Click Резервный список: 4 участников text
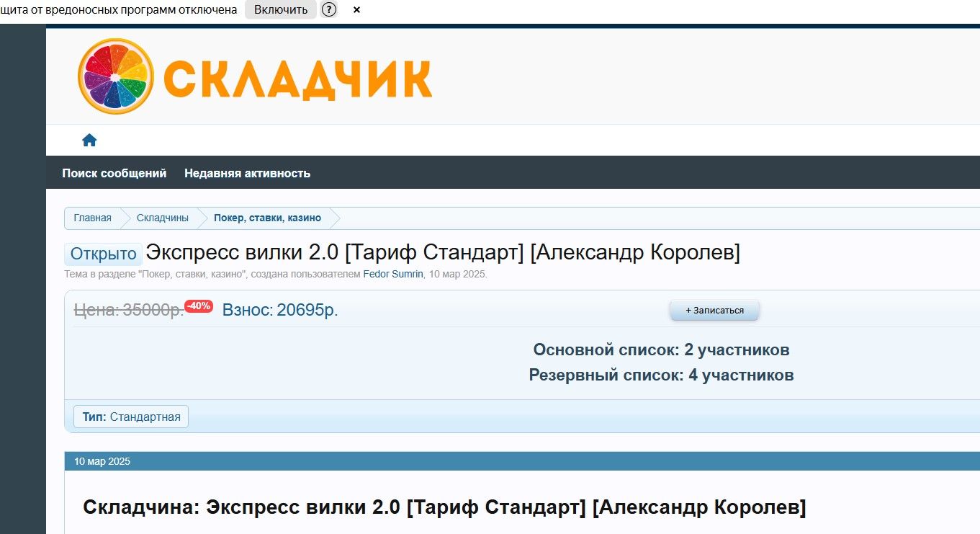Viewport: 980px width, 534px height. (661, 375)
